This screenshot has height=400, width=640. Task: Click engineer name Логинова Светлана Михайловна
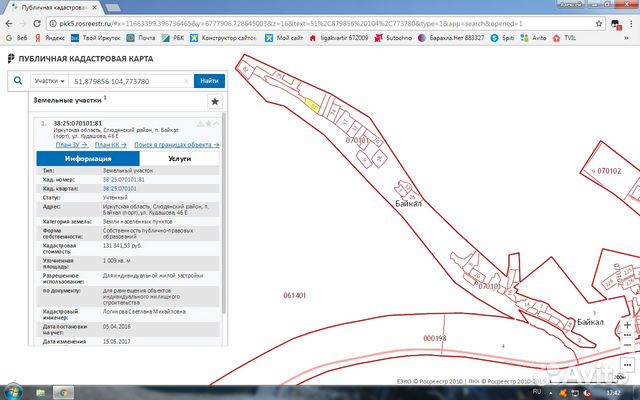144,311
